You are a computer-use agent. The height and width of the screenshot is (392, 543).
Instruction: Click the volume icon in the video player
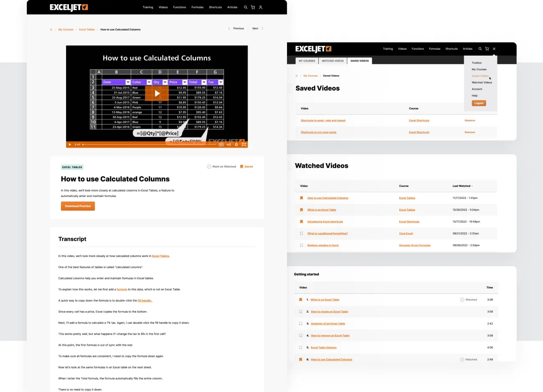click(x=228, y=145)
